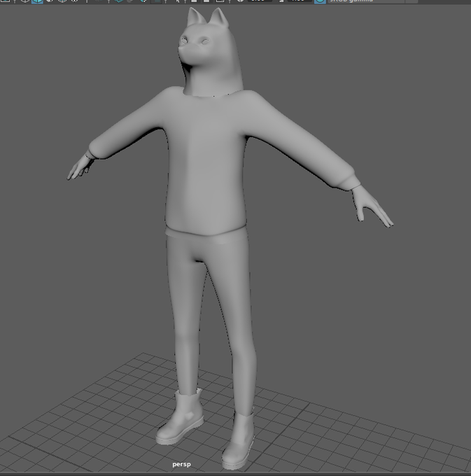Image resolution: width=471 pixels, height=476 pixels.
Task: Reset gamma using the gamma icon
Action: coord(281,1)
